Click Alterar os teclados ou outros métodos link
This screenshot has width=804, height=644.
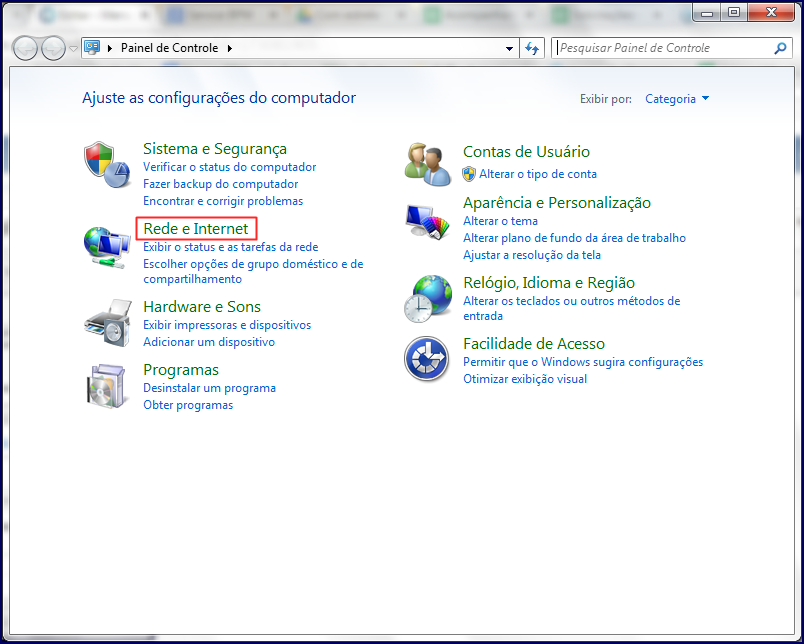(572, 308)
